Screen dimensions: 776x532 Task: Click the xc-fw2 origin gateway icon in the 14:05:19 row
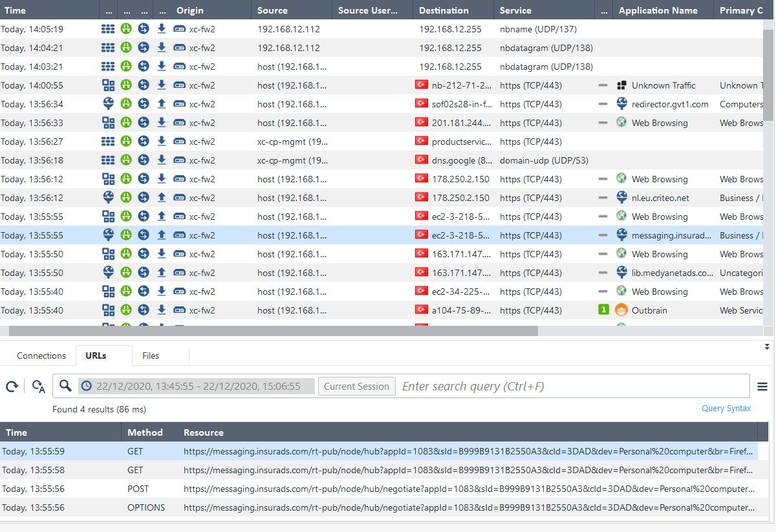[x=179, y=29]
